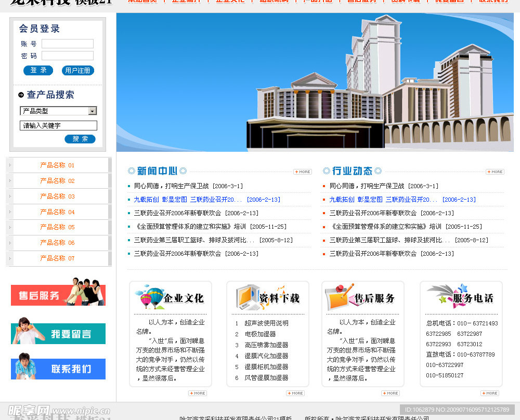Expand the 产品类型 dropdown arrow
The width and height of the screenshot is (520, 420).
tap(92, 111)
